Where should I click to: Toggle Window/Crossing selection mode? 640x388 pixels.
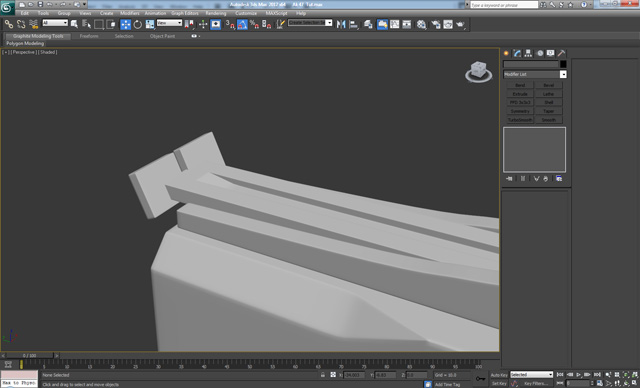click(111, 24)
